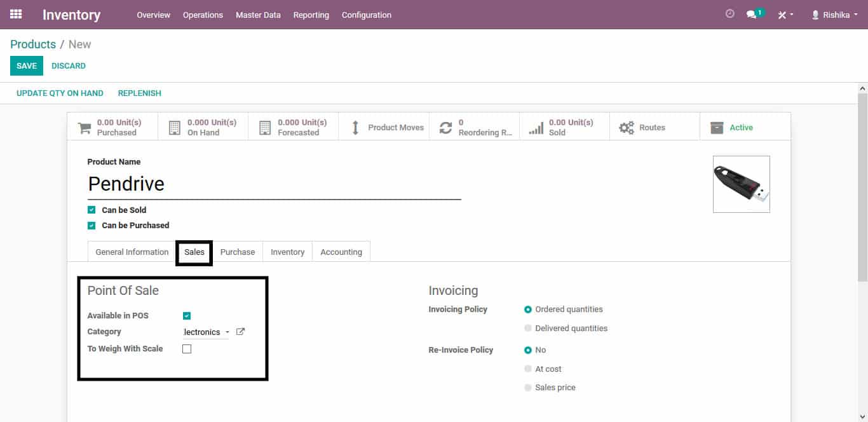
Task: Enable the To Weigh With Scale checkbox
Action: [187, 349]
